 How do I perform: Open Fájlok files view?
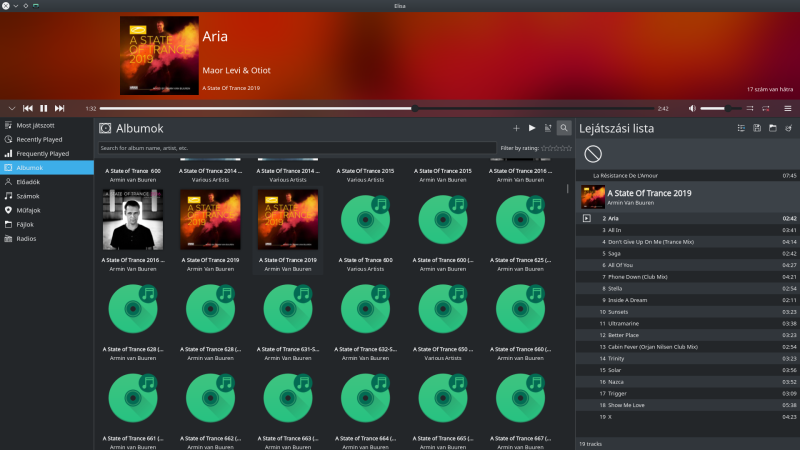[x=47, y=224]
